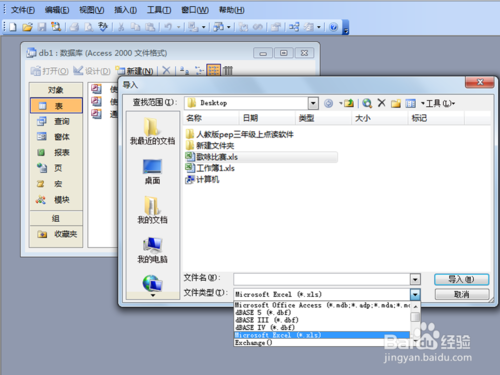Image resolution: width=500 pixels, height=375 pixels.
Task: Click the 文件名 input field
Action: (x=322, y=279)
